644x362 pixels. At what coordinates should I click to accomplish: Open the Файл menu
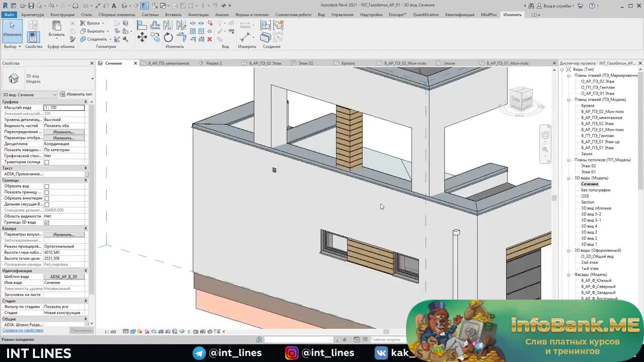point(9,15)
